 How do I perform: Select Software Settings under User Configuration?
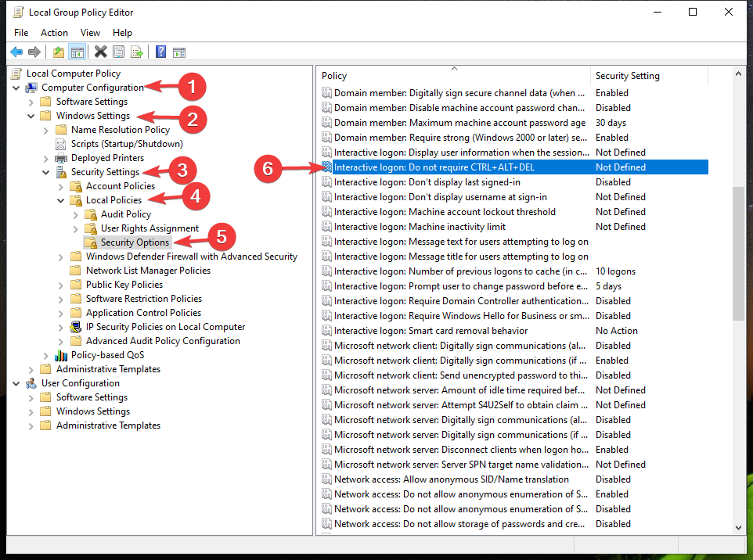tap(92, 397)
